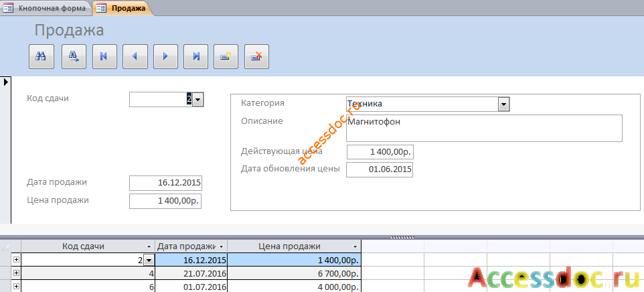Add a new record
This screenshot has width=644, height=292.
coord(226,57)
